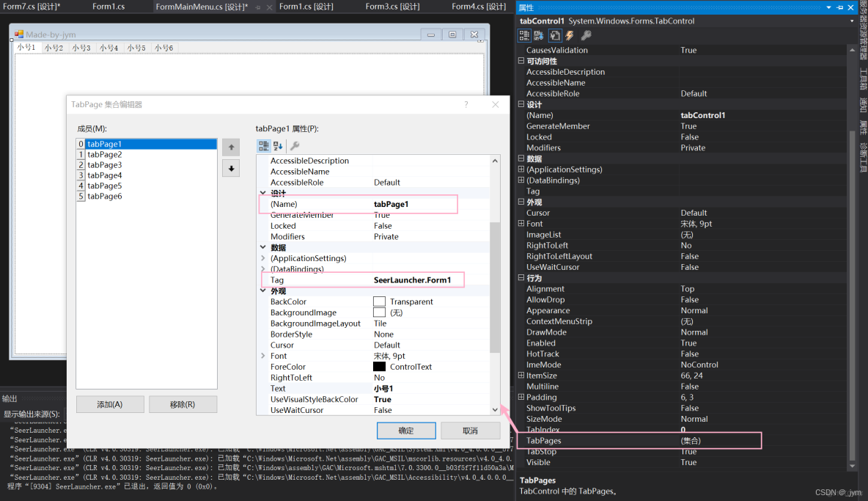Click the 确定 button
868x501 pixels.
click(406, 431)
